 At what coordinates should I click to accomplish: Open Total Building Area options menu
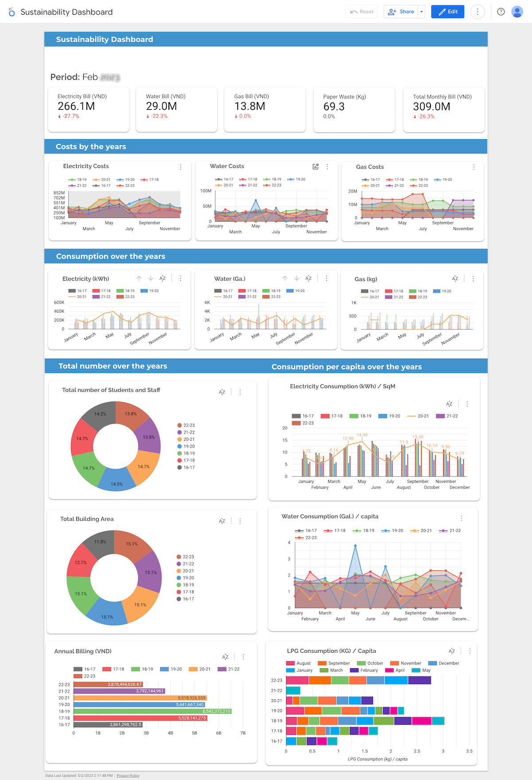[x=240, y=521]
